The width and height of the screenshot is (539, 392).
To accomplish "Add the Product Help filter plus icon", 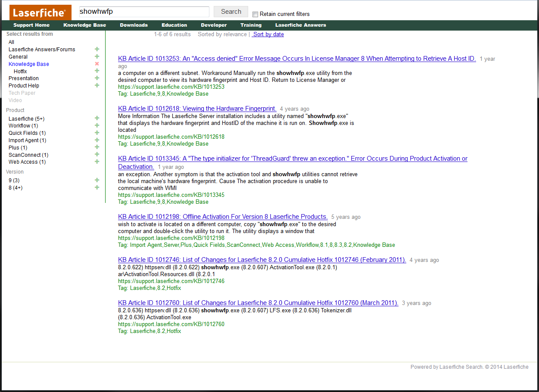I will click(x=97, y=85).
